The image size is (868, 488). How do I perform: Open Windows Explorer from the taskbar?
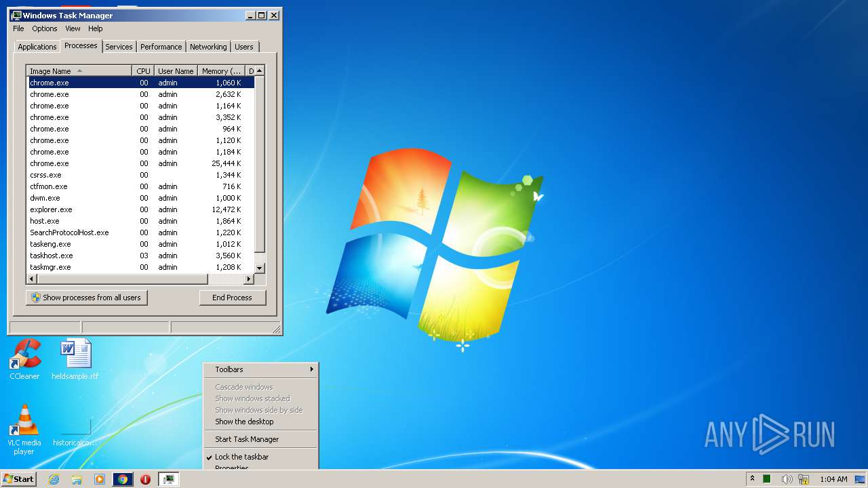click(77, 479)
